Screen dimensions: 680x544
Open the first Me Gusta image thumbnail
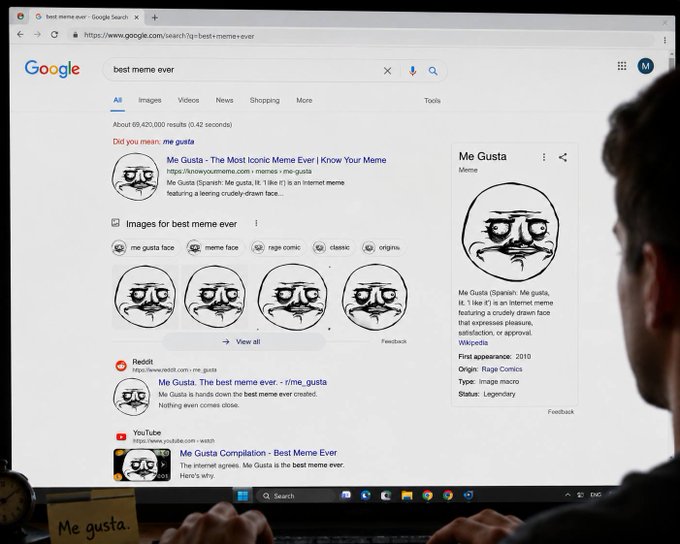point(145,297)
